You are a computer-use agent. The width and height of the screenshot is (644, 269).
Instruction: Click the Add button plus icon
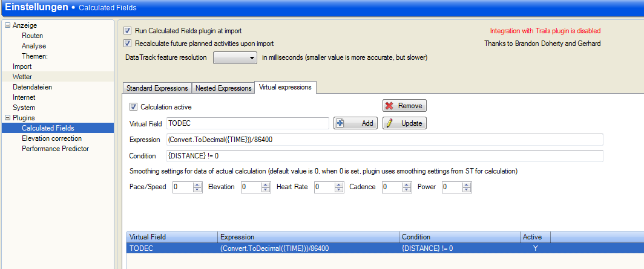coord(340,123)
